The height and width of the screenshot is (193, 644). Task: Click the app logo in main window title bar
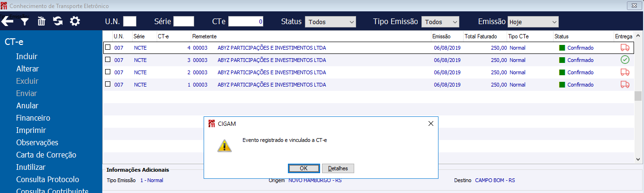[x=4, y=6]
